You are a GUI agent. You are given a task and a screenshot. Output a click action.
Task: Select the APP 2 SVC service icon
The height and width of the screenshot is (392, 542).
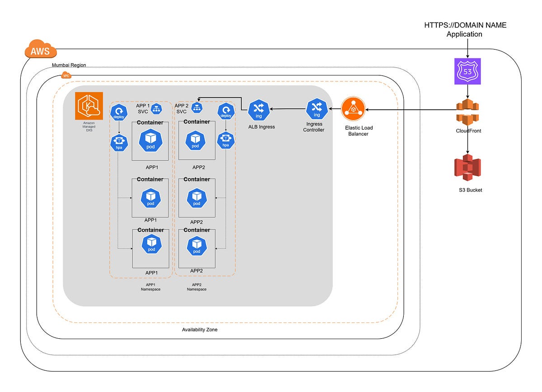[196, 108]
